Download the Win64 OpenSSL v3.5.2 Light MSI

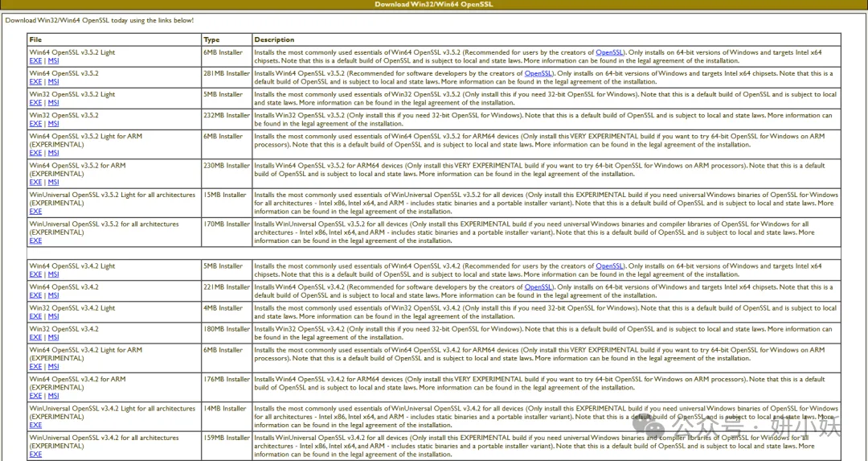point(53,60)
